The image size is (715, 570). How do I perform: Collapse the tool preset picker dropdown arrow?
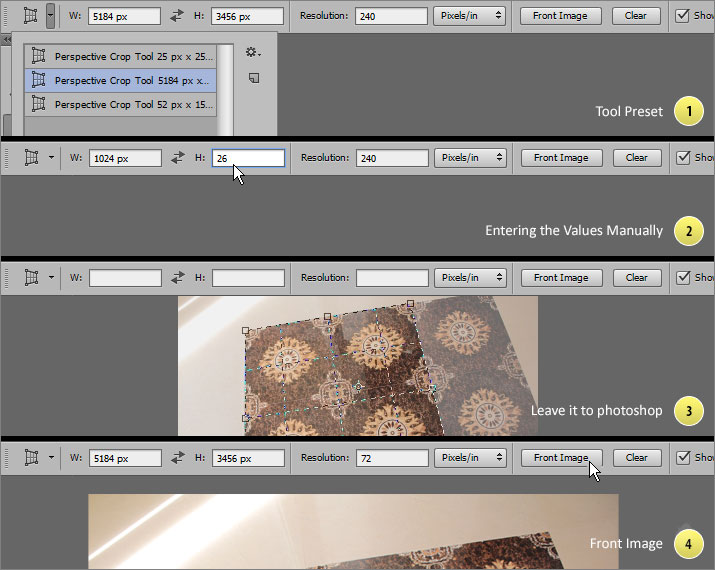point(50,17)
